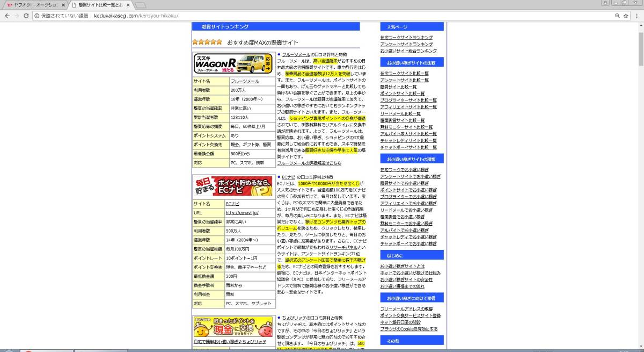Click the vertical page scrollbar
The width and height of the screenshot is (644, 352).
640,161
